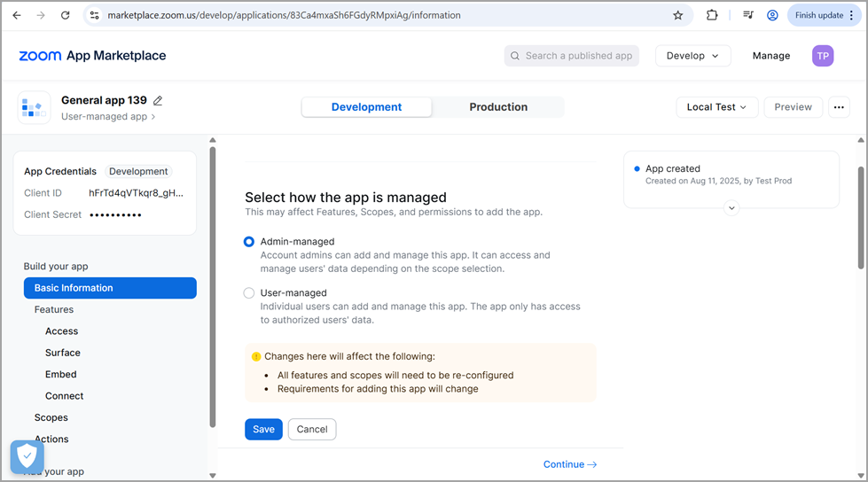Open the Local Test dropdown
868x482 pixels.
(x=716, y=107)
